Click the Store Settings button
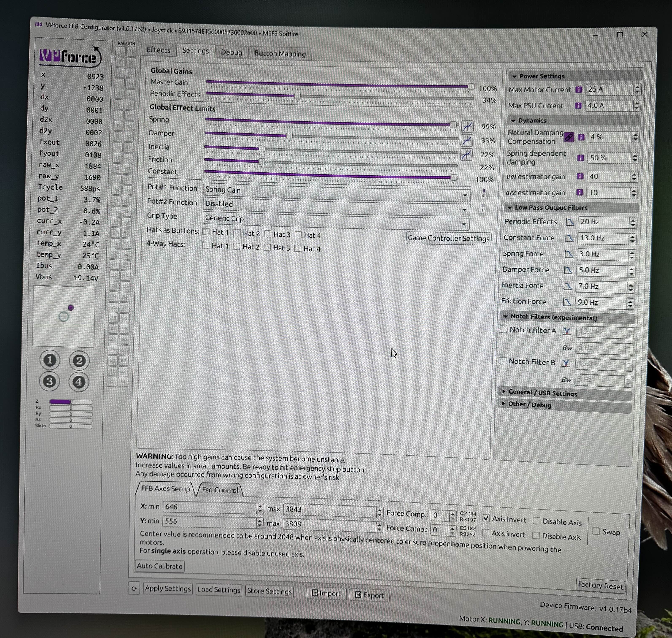This screenshot has width=672, height=638. tap(269, 591)
